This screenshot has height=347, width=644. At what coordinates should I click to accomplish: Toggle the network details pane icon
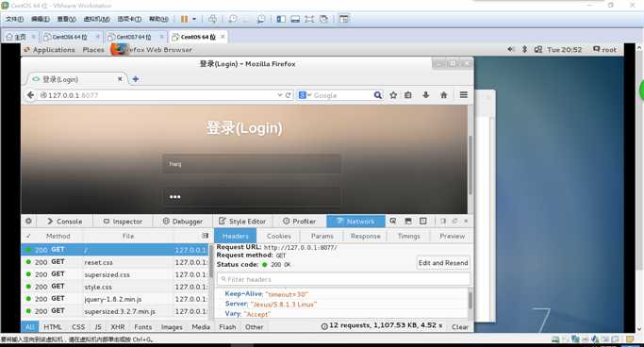click(205, 236)
